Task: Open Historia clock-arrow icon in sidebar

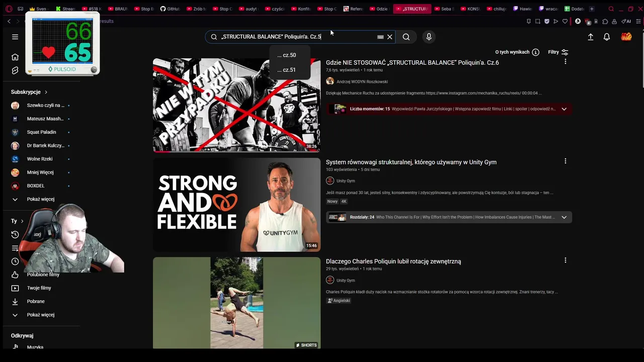Action: click(x=15, y=235)
